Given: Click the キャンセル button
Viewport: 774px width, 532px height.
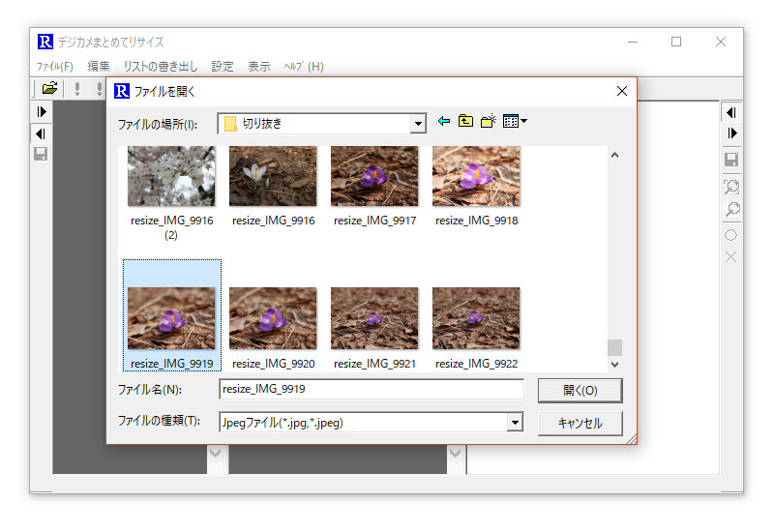Looking at the screenshot, I should (580, 424).
